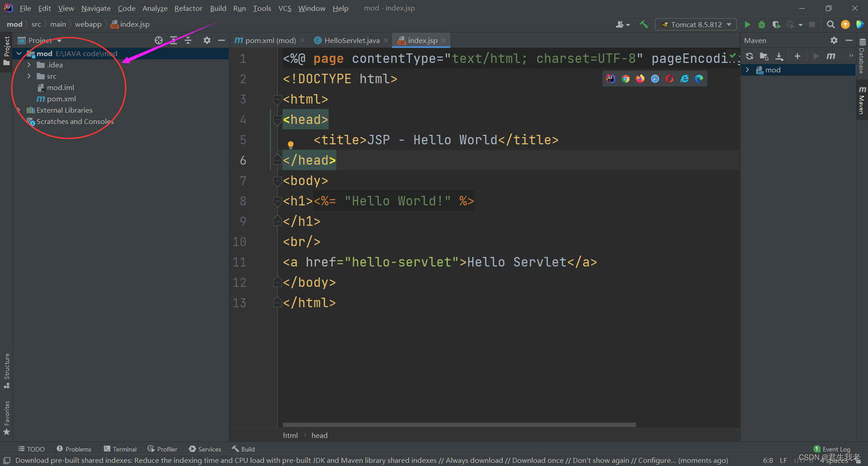Open the Terminal tool window

120,449
